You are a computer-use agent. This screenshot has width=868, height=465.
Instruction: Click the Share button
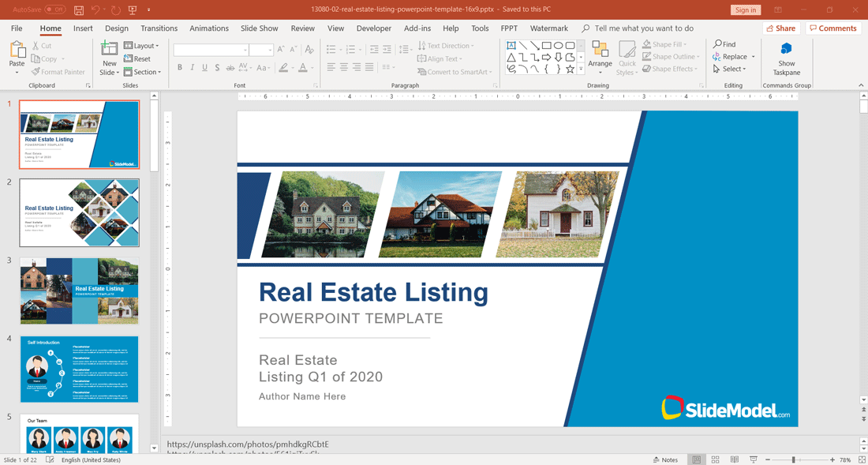click(x=781, y=28)
